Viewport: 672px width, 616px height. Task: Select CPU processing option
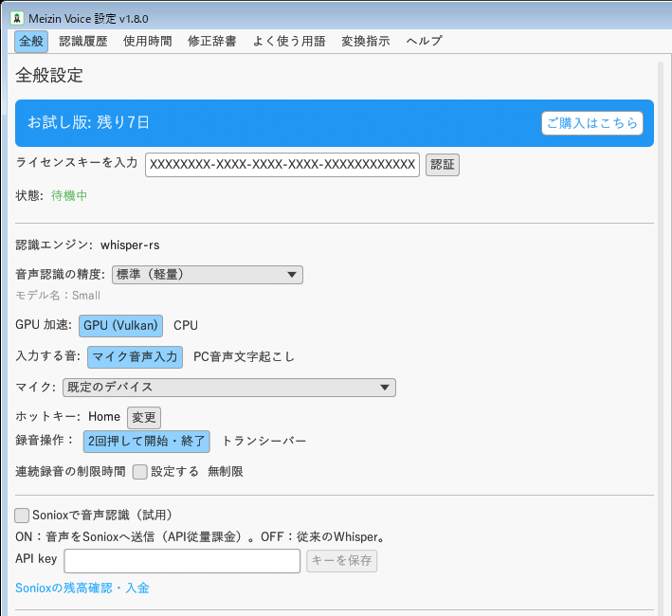pos(186,326)
